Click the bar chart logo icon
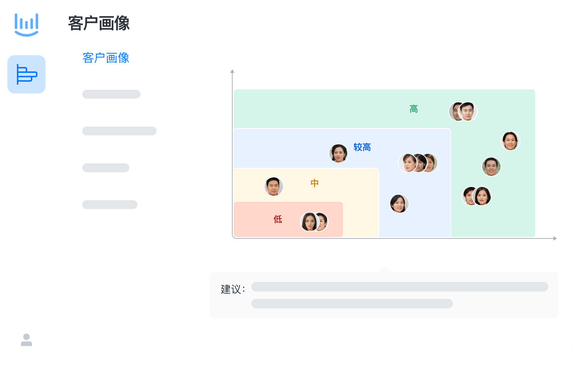The width and height of the screenshot is (588, 368). click(x=26, y=24)
